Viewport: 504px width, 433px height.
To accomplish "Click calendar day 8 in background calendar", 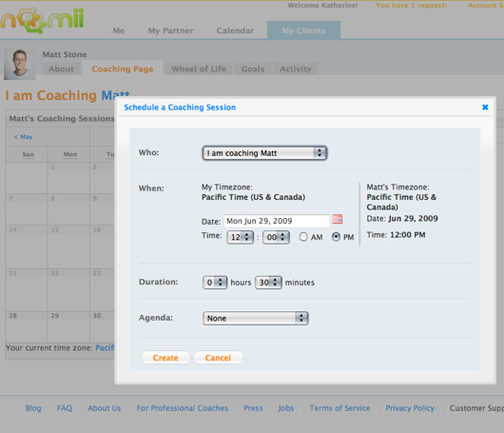I will 68,208.
